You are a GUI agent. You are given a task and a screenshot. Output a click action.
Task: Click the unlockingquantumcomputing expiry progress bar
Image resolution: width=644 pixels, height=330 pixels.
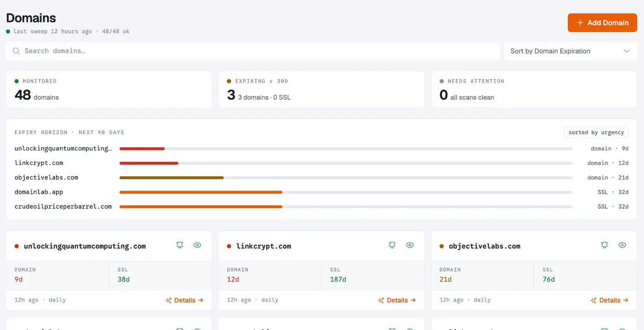pos(346,148)
